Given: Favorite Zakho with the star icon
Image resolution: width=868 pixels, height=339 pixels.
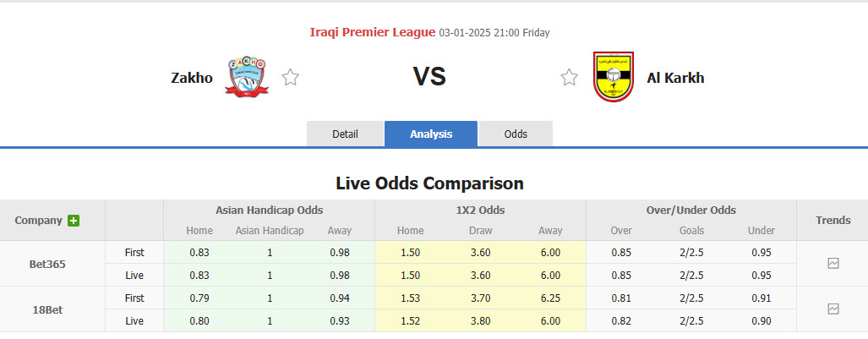Looking at the screenshot, I should [290, 78].
